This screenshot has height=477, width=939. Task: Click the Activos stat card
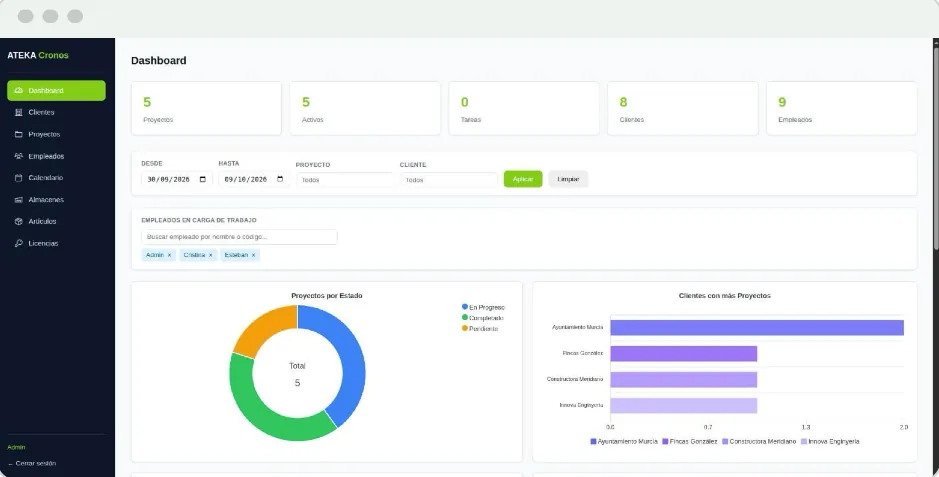(365, 108)
